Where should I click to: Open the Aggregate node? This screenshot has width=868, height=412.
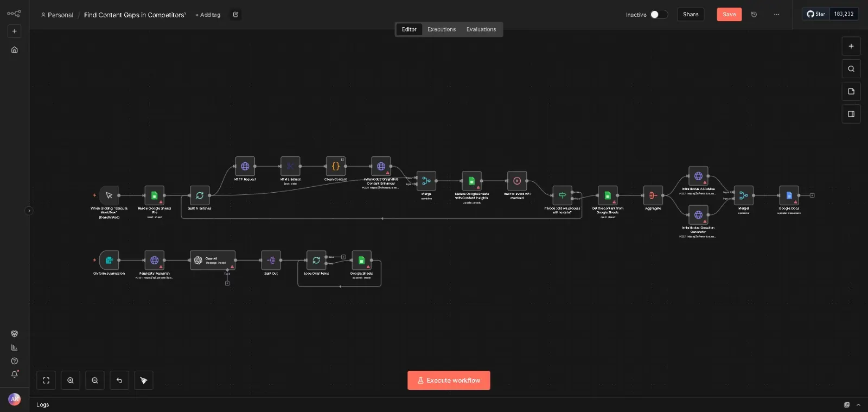653,195
